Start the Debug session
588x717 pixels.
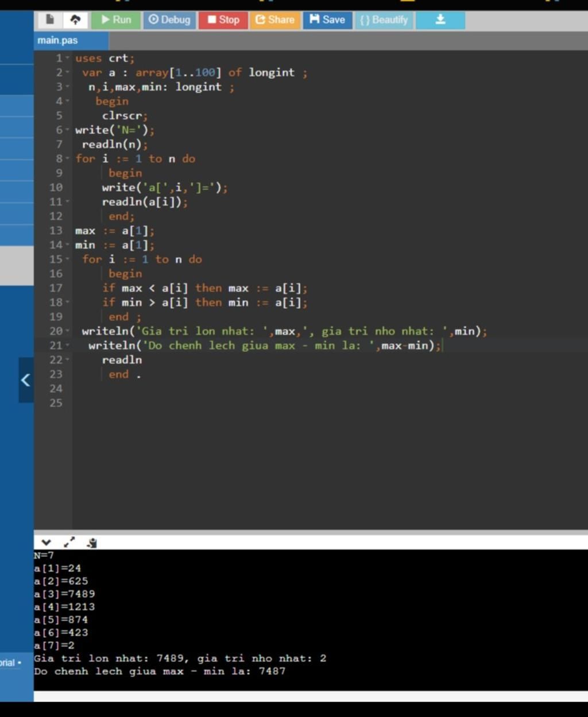[169, 20]
